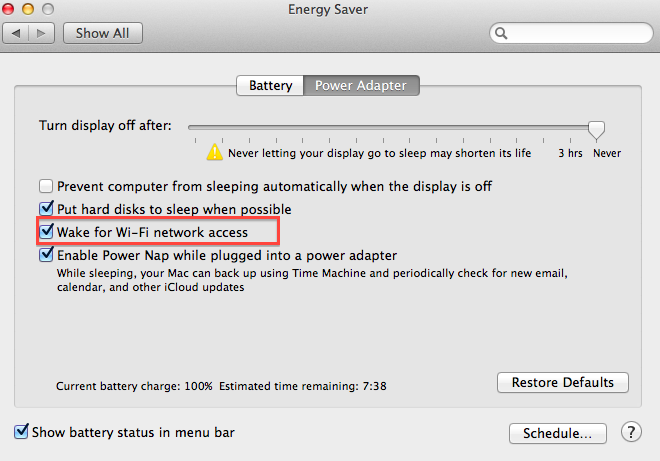The height and width of the screenshot is (461, 660).
Task: Uncheck Show battery status in menu bar
Action: [21, 432]
